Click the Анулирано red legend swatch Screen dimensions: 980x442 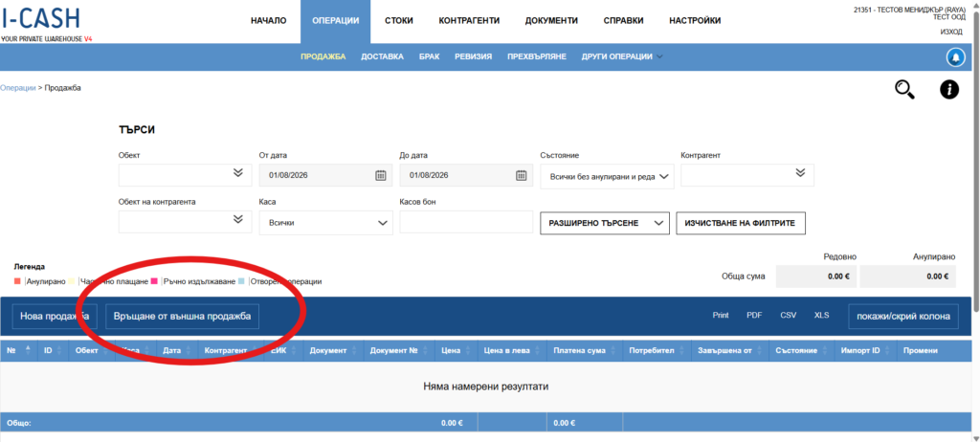click(x=18, y=281)
